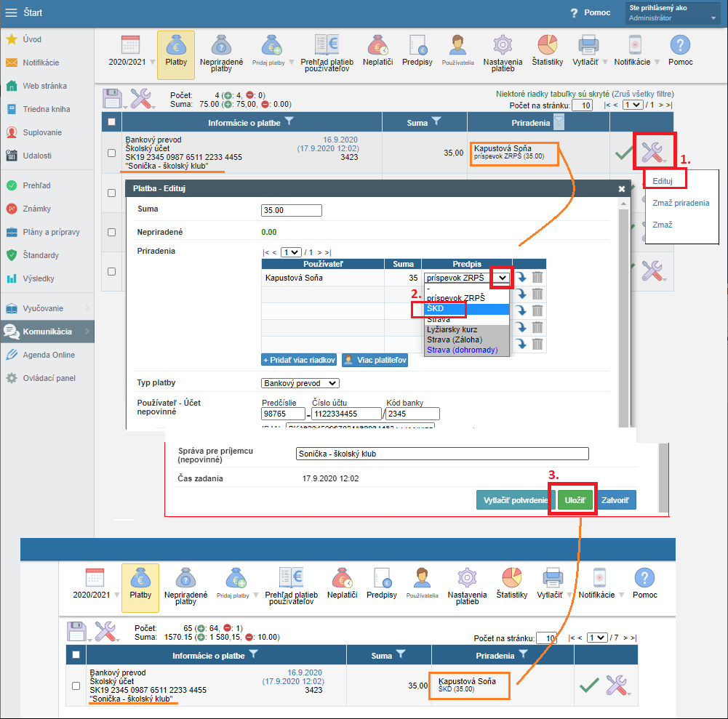
Task: Select ŠKD option in the Predpis list
Action: [439, 309]
